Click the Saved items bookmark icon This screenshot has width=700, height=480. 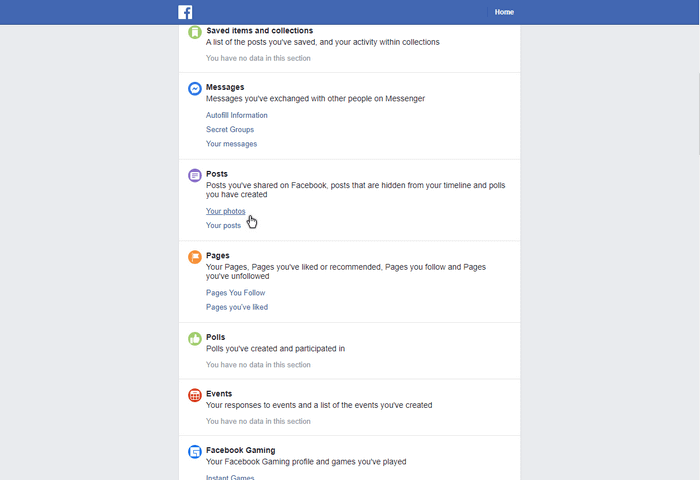click(x=195, y=32)
